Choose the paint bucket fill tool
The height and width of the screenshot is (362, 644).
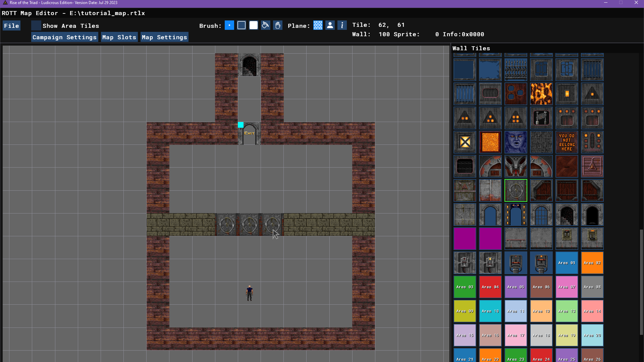point(266,25)
